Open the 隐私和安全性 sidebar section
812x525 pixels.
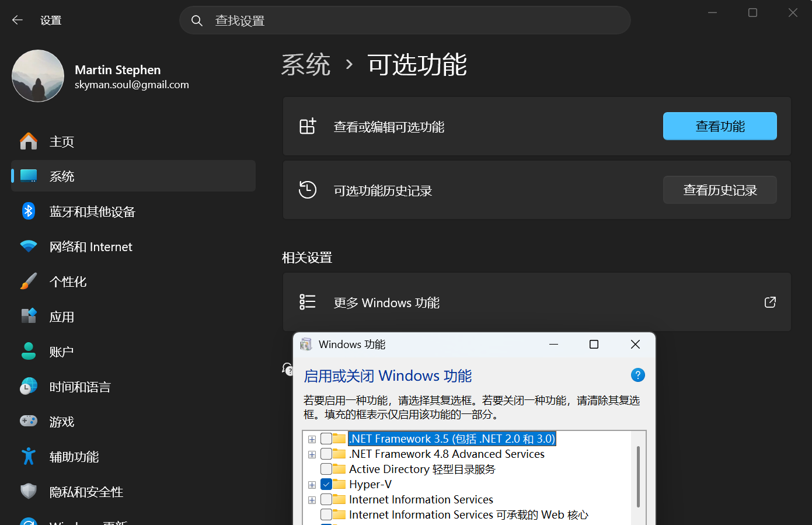click(134, 491)
